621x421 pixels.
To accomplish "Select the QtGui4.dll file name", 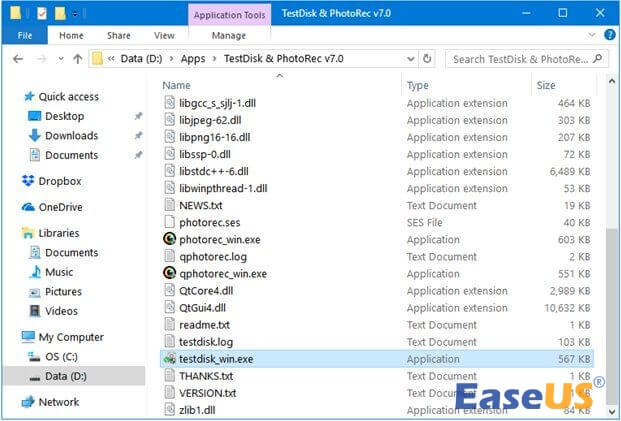I will coord(202,308).
